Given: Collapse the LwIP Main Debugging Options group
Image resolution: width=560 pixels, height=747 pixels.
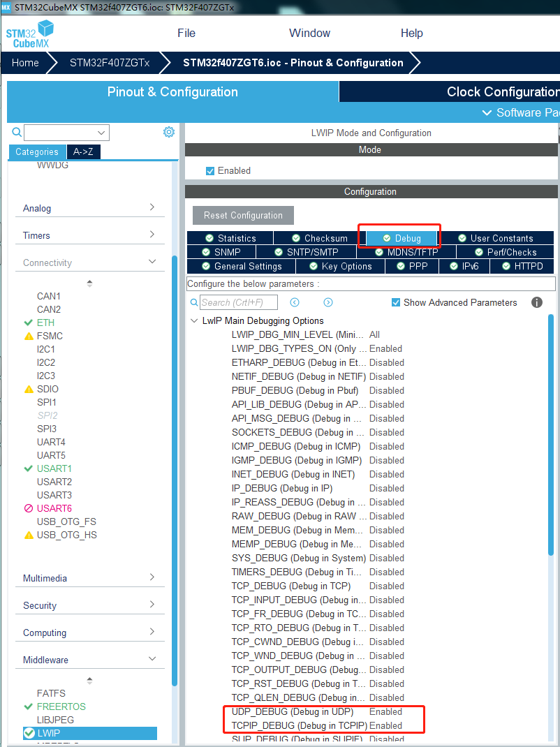Looking at the screenshot, I should coord(194,321).
